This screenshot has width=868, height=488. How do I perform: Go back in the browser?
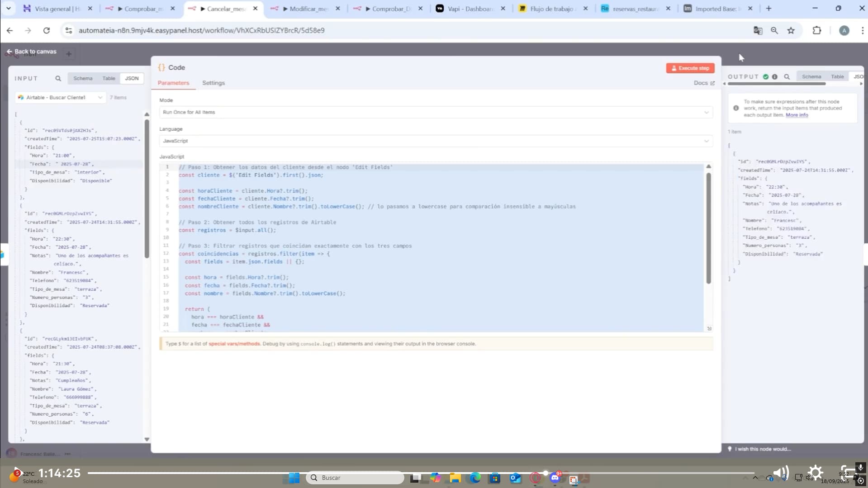pos(9,30)
